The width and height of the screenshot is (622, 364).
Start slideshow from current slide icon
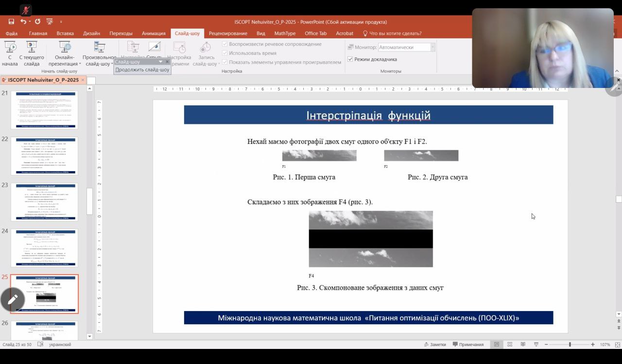point(32,53)
